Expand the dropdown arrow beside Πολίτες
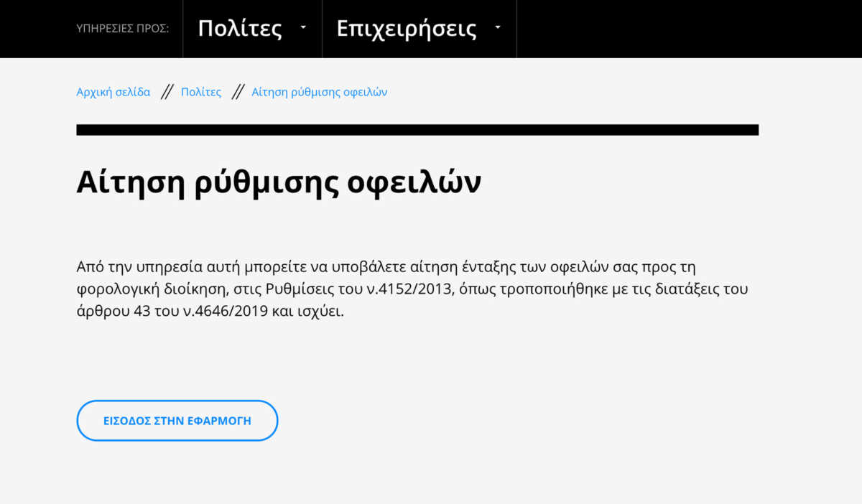862x504 pixels. pyautogui.click(x=303, y=28)
